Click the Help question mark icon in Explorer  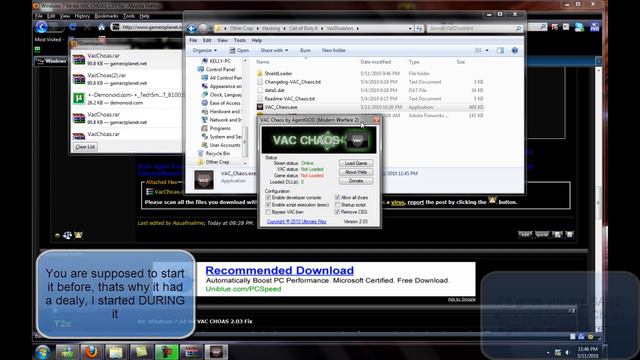click(515, 50)
